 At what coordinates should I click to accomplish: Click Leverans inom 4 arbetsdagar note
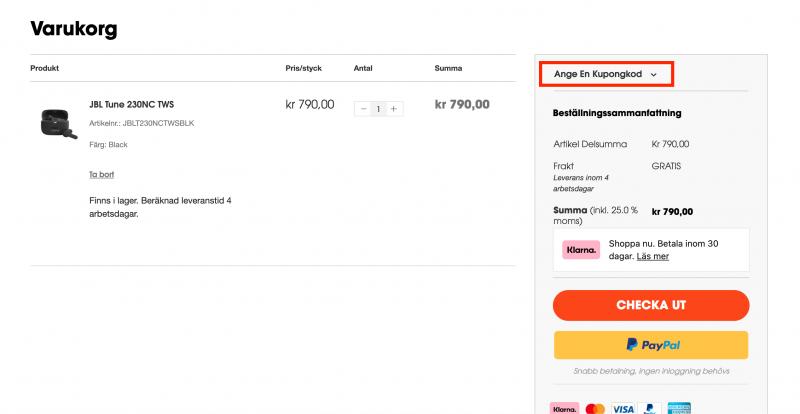pyautogui.click(x=581, y=183)
